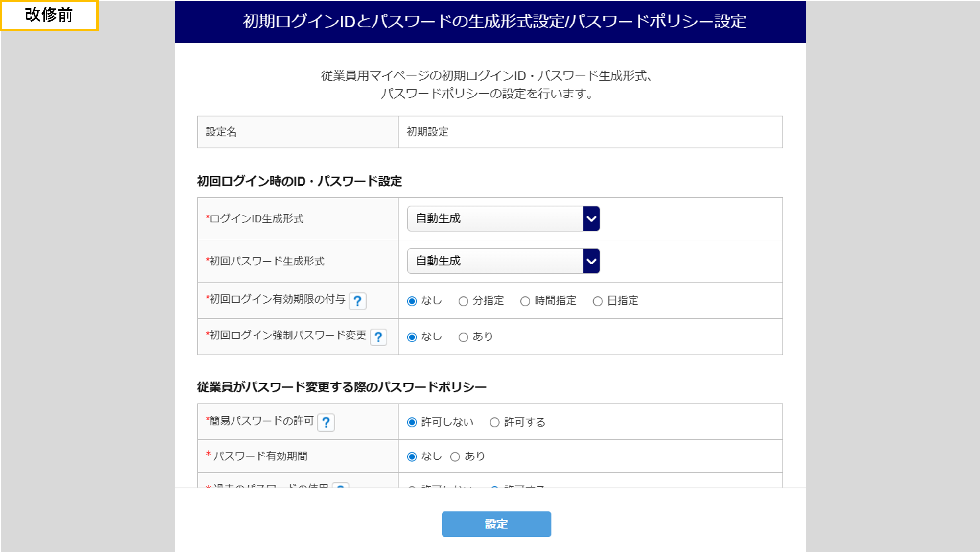Select あり for forced password change

coord(463,337)
